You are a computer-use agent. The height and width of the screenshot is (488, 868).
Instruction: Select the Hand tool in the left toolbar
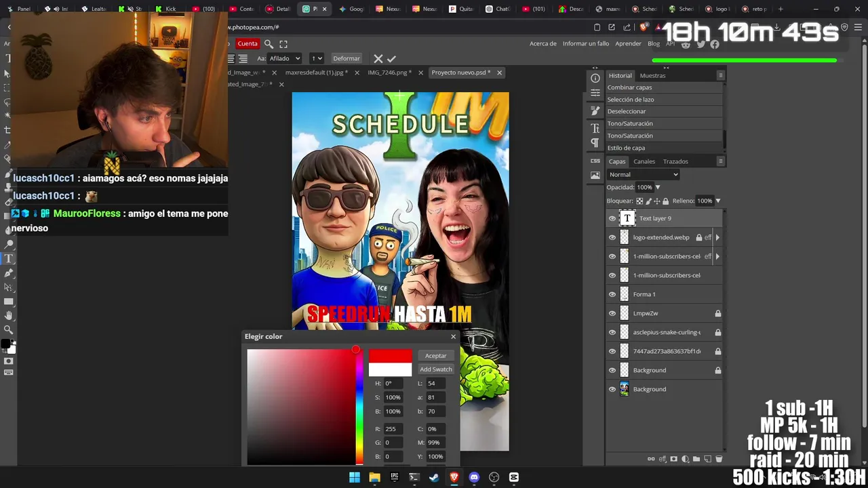8,315
